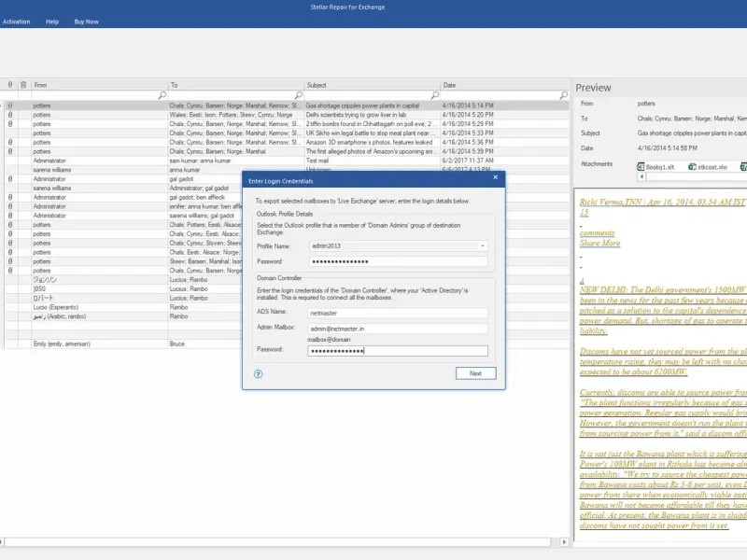Open the Help menu
The image size is (747, 560).
(x=52, y=21)
